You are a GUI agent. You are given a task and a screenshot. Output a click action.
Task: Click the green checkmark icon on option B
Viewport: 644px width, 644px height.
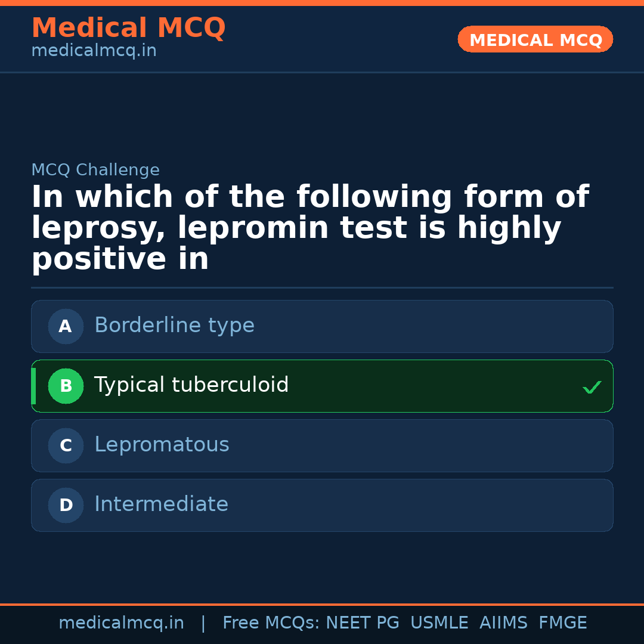click(592, 386)
